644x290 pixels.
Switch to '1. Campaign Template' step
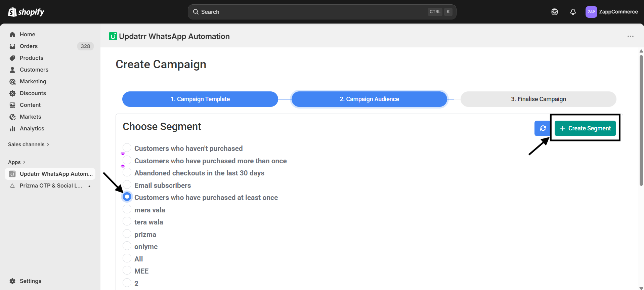(200, 99)
